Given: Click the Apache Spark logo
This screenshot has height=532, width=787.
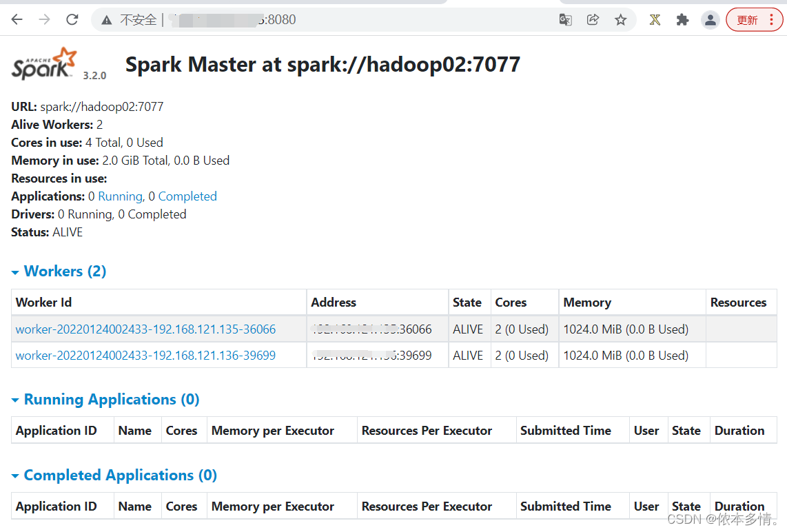Looking at the screenshot, I should tap(44, 63).
